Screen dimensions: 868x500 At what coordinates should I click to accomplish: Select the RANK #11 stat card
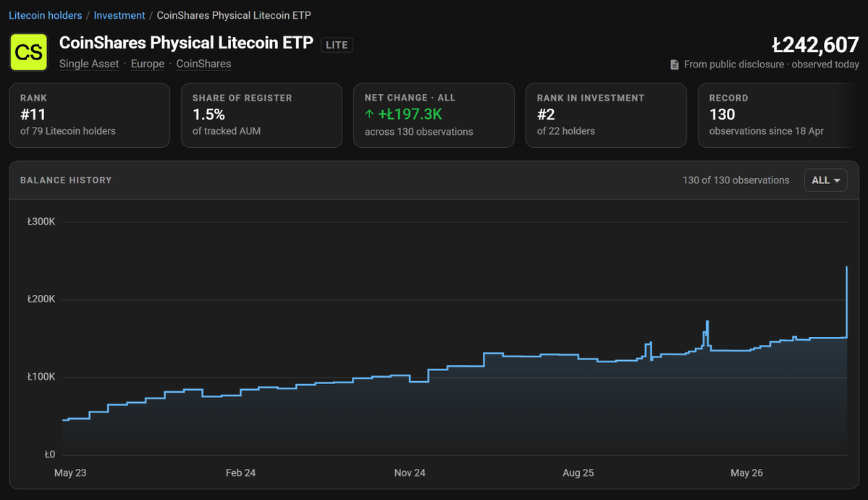pyautogui.click(x=90, y=115)
